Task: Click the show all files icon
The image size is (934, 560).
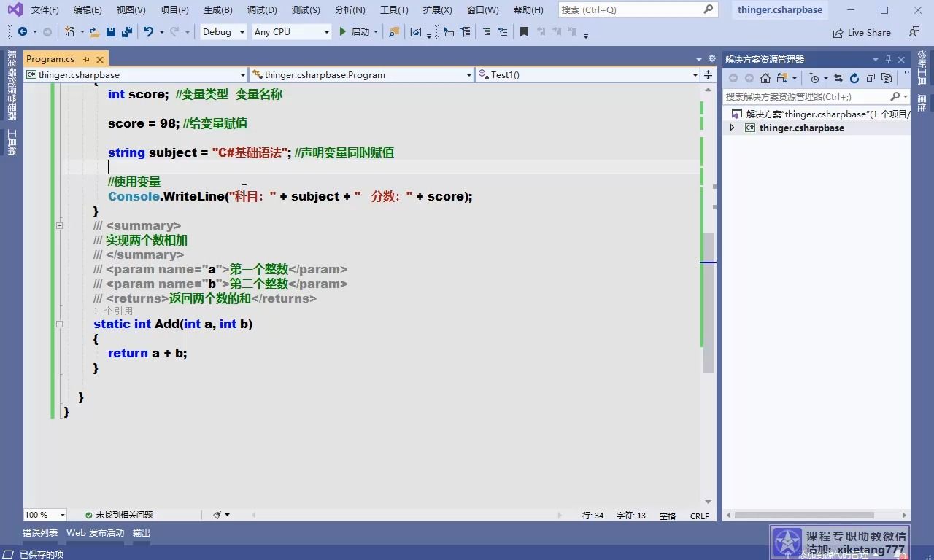Action: 887,78
